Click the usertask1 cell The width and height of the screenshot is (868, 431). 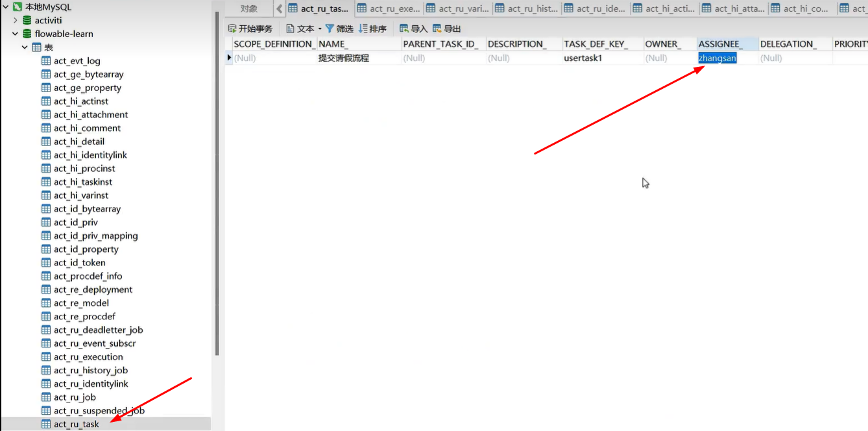[603, 58]
